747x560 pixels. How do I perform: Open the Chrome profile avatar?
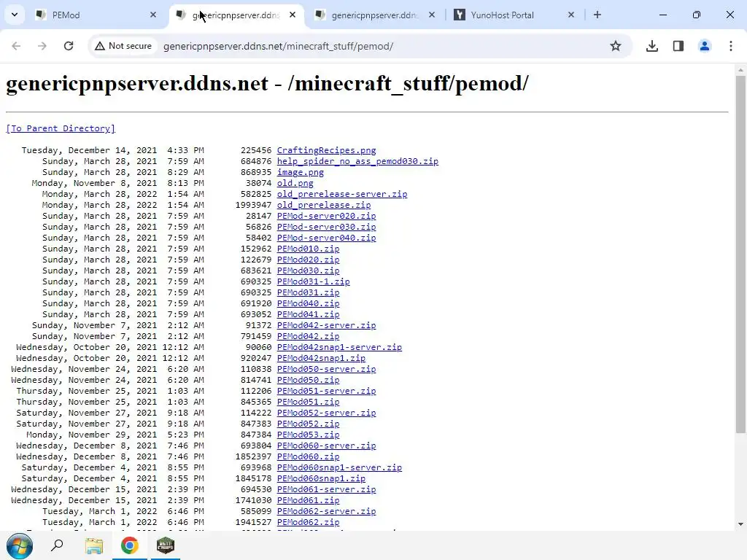coord(705,46)
